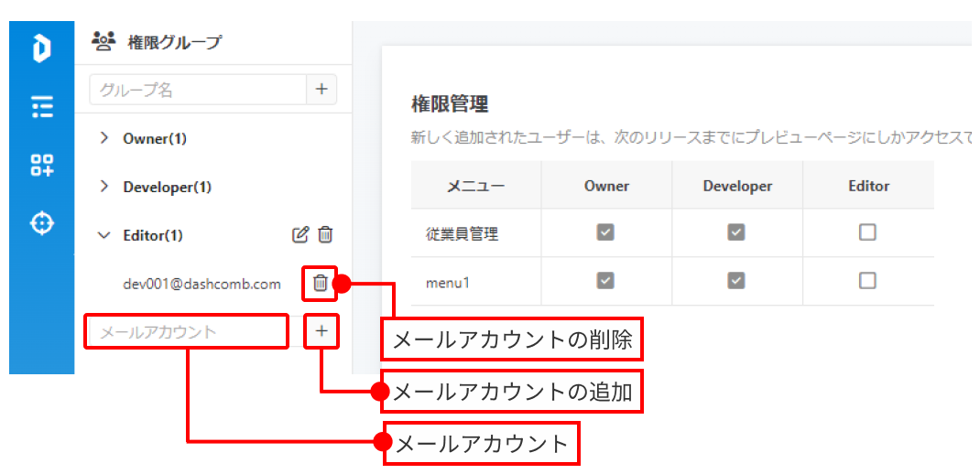Delete the Editor group via trash icon
Viewport: 980px width, 474px height.
pos(325,235)
